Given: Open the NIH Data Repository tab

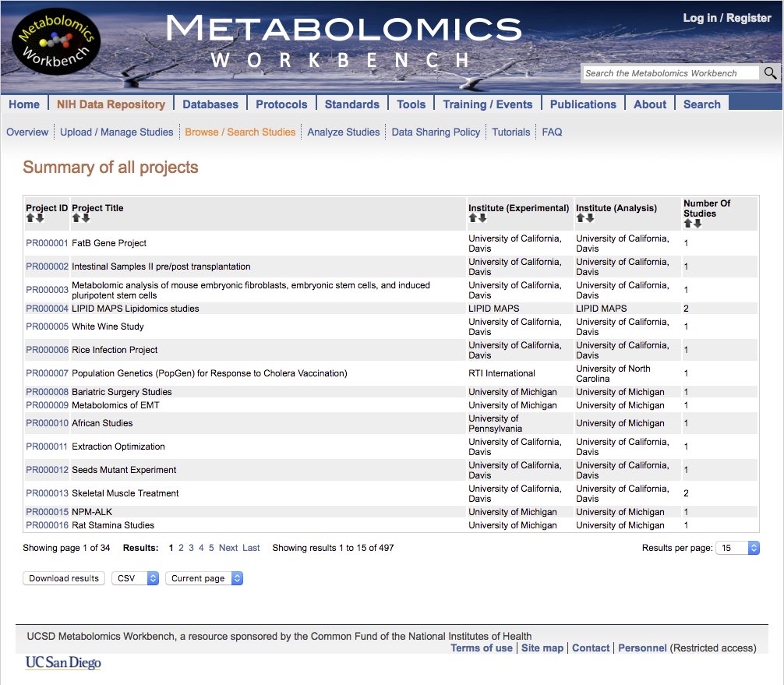Looking at the screenshot, I should [x=111, y=104].
